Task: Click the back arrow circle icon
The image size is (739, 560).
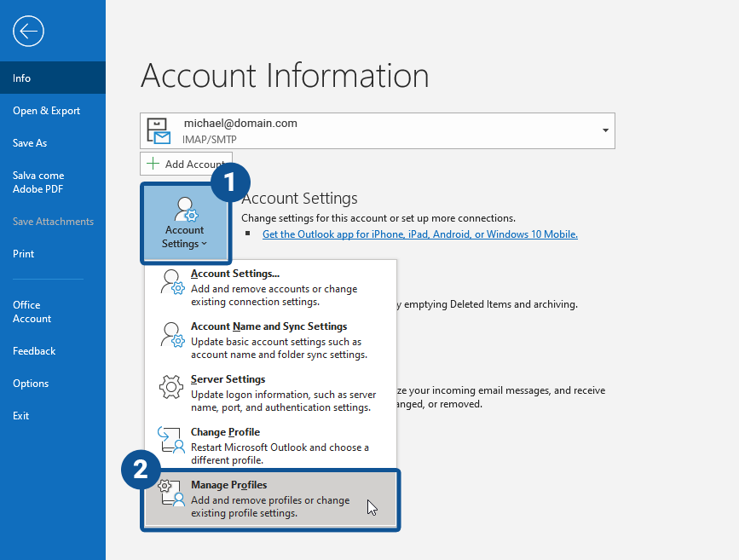Action: pos(28,31)
